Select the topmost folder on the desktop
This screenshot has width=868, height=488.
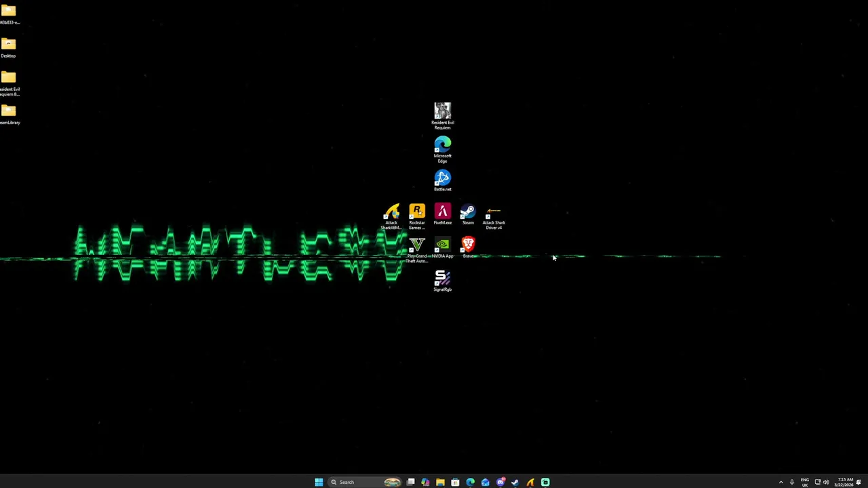[x=9, y=14]
